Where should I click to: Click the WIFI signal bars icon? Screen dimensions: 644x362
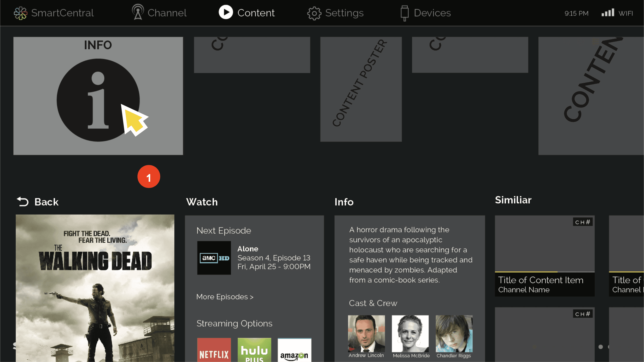pyautogui.click(x=608, y=12)
